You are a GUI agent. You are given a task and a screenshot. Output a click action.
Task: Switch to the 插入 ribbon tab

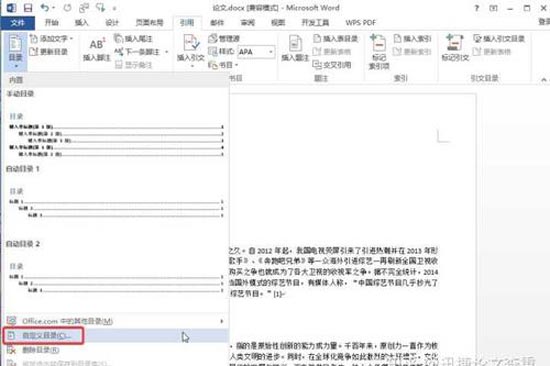click(x=82, y=23)
